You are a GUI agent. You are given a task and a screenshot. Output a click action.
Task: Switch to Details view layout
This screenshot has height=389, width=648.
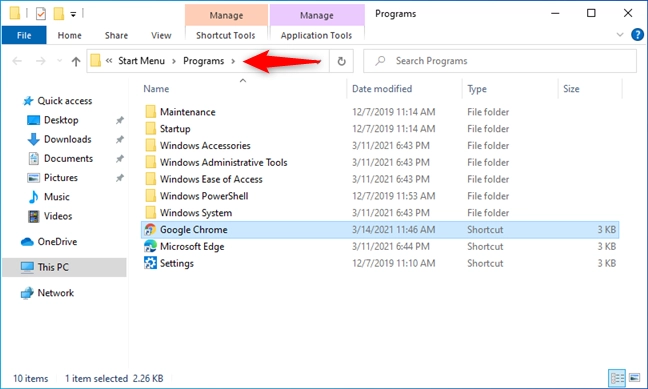click(x=617, y=378)
